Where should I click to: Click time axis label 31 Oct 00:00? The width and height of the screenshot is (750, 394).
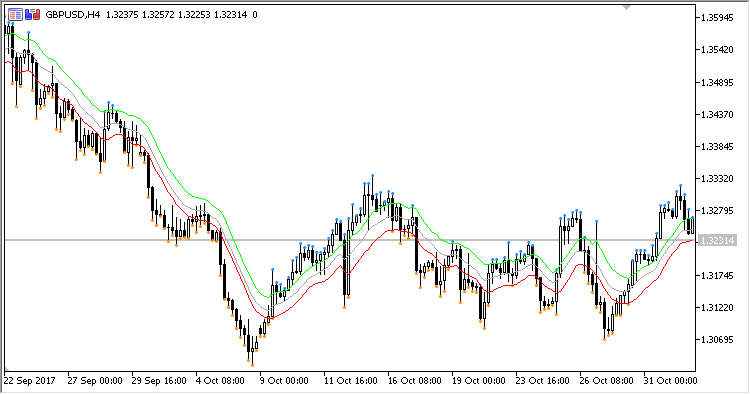(670, 381)
